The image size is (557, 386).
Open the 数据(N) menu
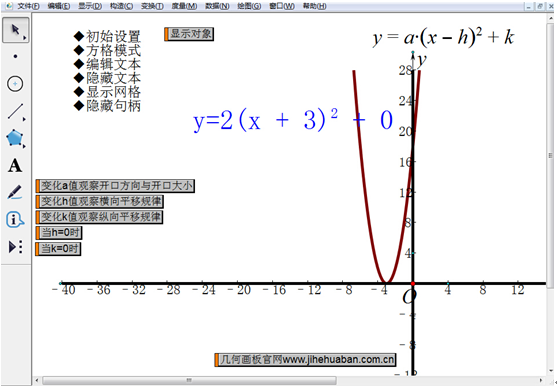pyautogui.click(x=217, y=6)
